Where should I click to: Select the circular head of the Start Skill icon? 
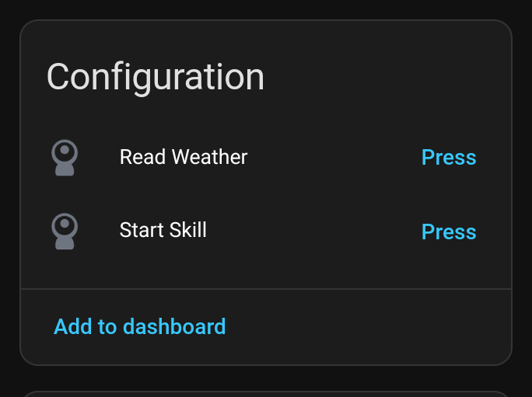65,226
